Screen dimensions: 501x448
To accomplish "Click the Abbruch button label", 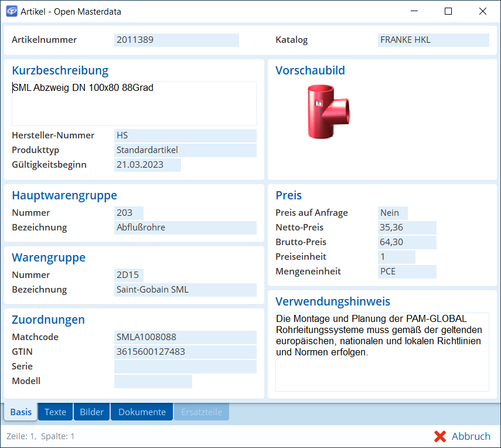I will pyautogui.click(x=471, y=436).
